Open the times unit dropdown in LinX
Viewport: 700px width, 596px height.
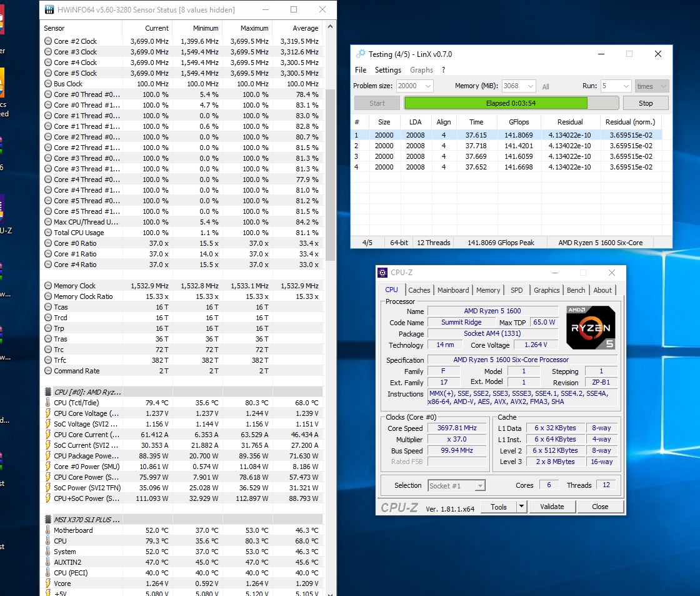651,86
